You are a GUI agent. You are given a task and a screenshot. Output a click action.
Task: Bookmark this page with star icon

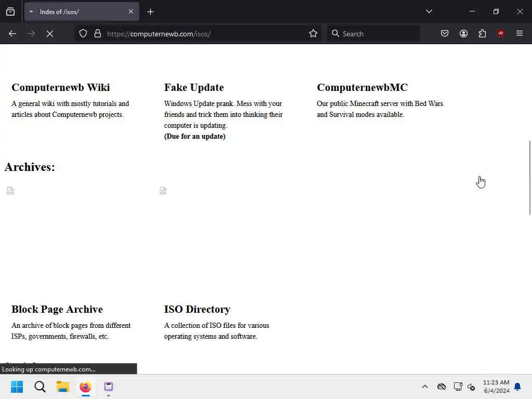[313, 34]
